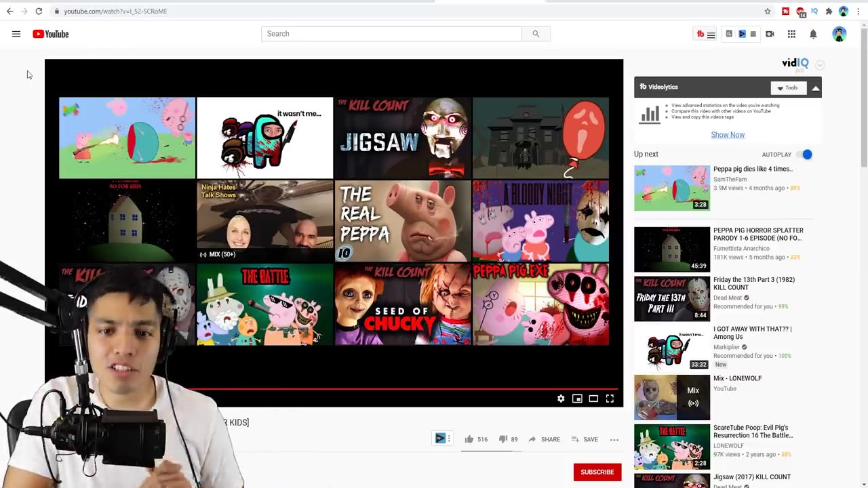This screenshot has height=488, width=868.
Task: Select PEPPA PIG.EXE endscreen tile
Action: pos(540,304)
